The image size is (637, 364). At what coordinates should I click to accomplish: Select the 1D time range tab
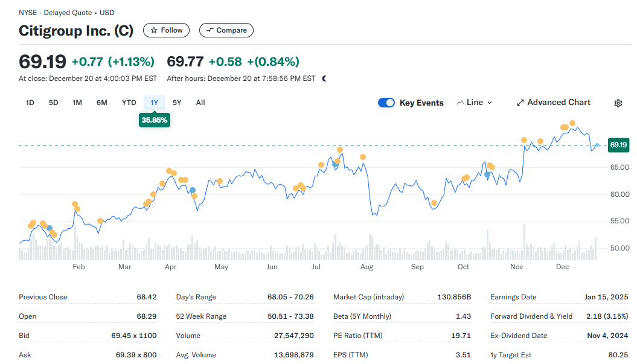tap(30, 103)
